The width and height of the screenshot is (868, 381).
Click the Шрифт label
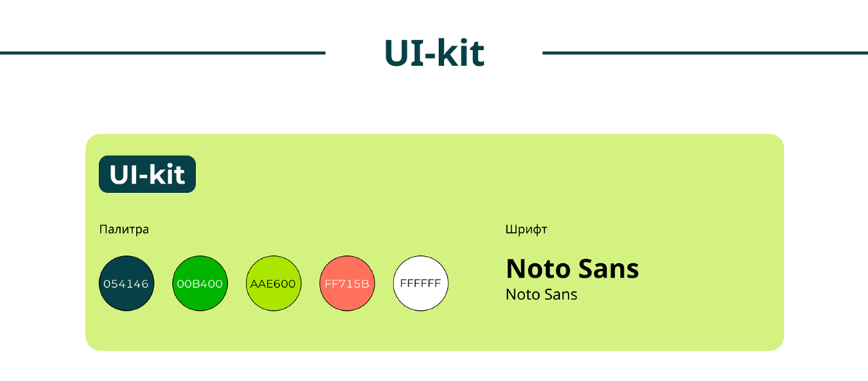click(526, 229)
